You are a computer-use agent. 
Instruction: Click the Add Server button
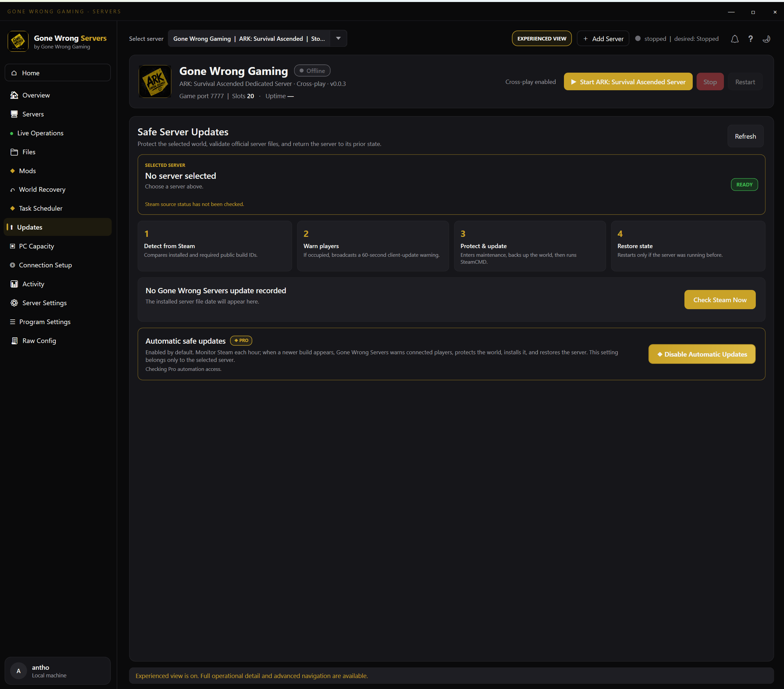(603, 38)
